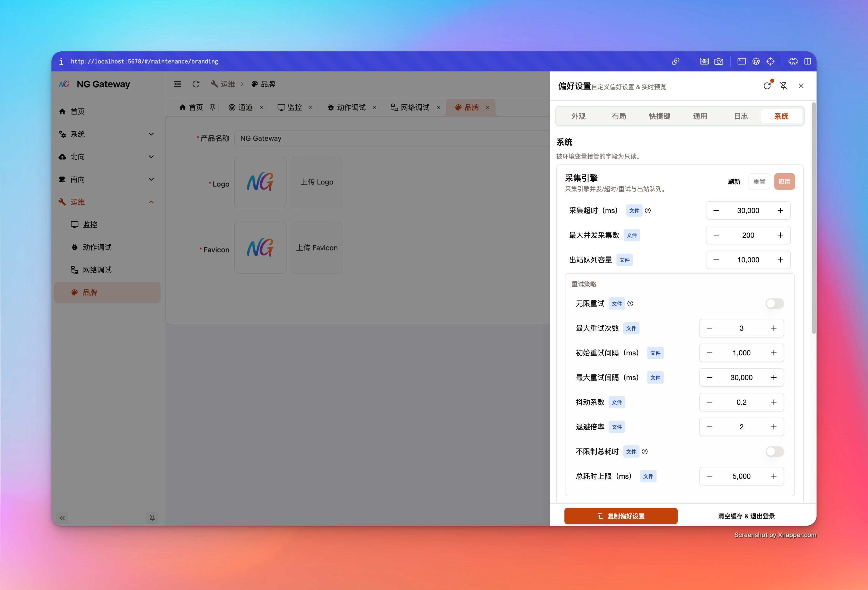This screenshot has height=590, width=868.
Task: Click the crosshair target icon in browser toolbar
Action: (x=770, y=62)
